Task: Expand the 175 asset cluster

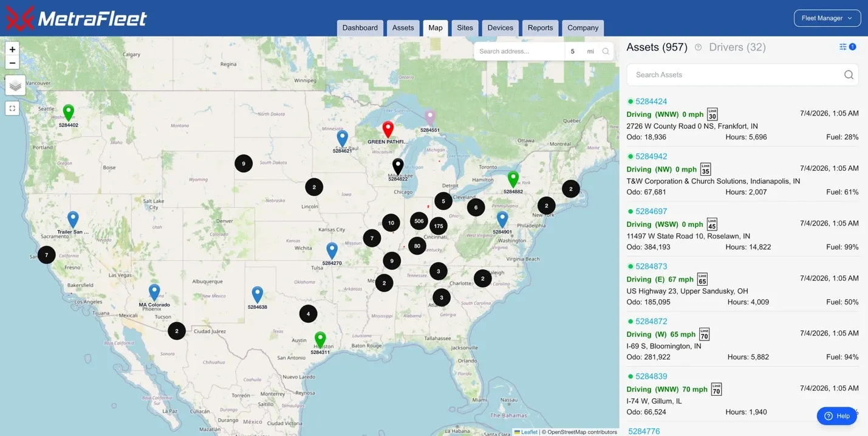Action: pos(438,226)
